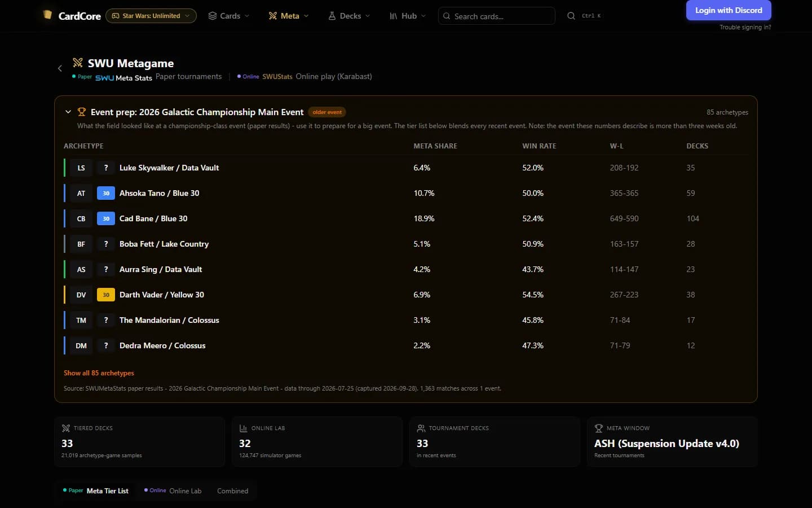The width and height of the screenshot is (812, 508).
Task: Click the question mark badge on Dedra Meero row
Action: [x=106, y=345]
